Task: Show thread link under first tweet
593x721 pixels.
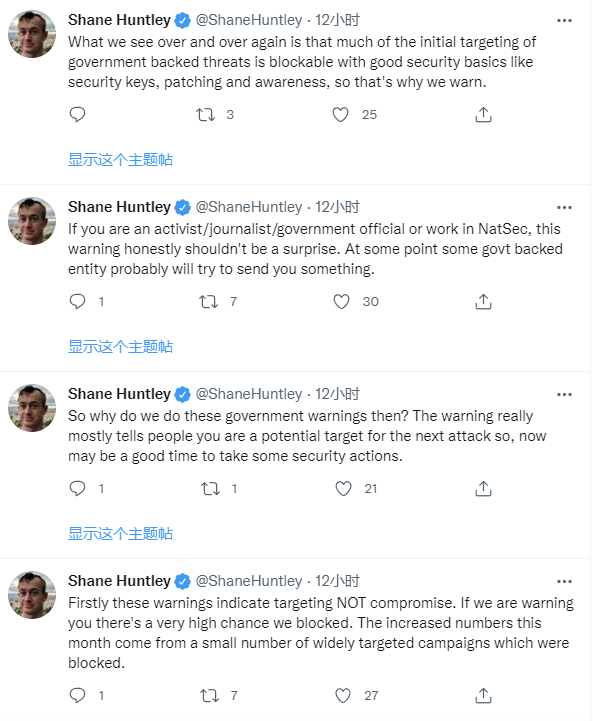Action: pyautogui.click(x=120, y=160)
